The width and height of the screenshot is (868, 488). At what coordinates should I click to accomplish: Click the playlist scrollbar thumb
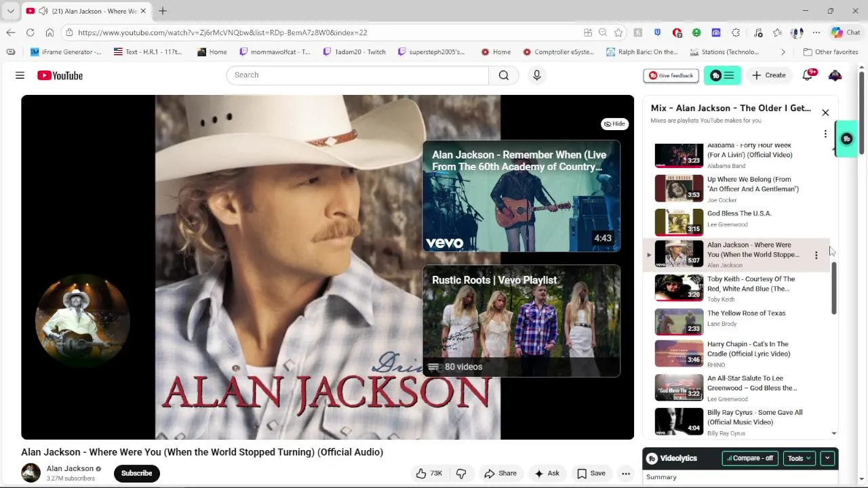[x=833, y=289]
